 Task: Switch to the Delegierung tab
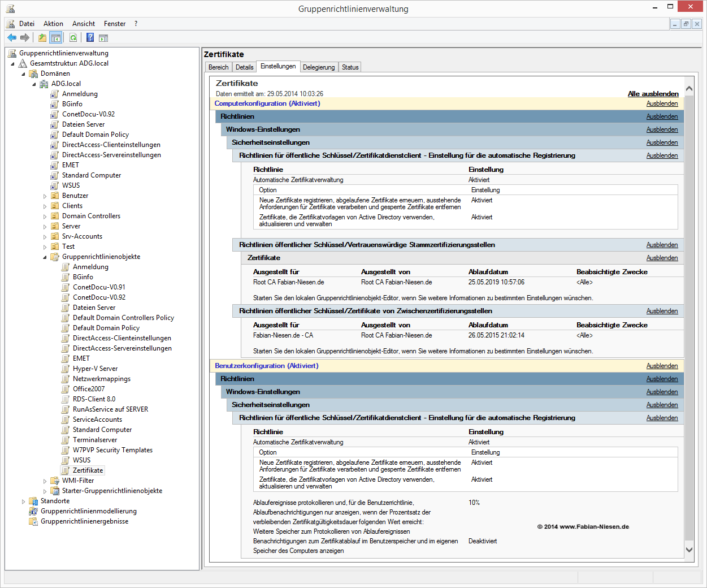[x=319, y=67]
